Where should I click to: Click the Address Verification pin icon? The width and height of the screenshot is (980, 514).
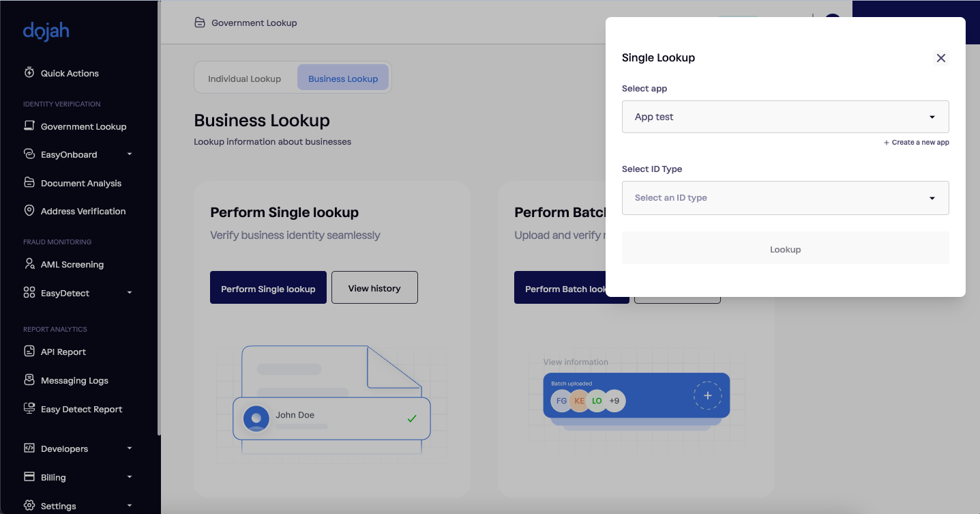coord(29,211)
